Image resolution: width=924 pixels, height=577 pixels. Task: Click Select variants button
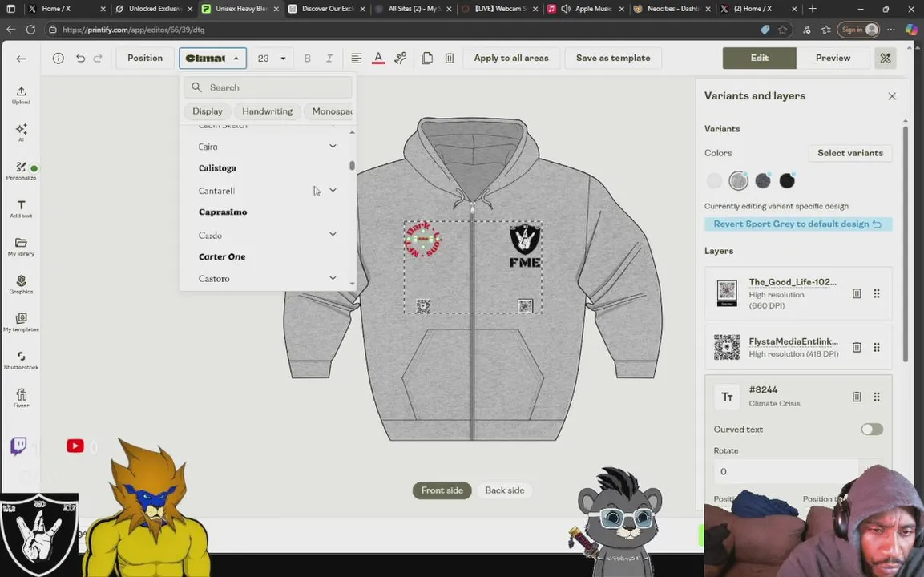849,153
